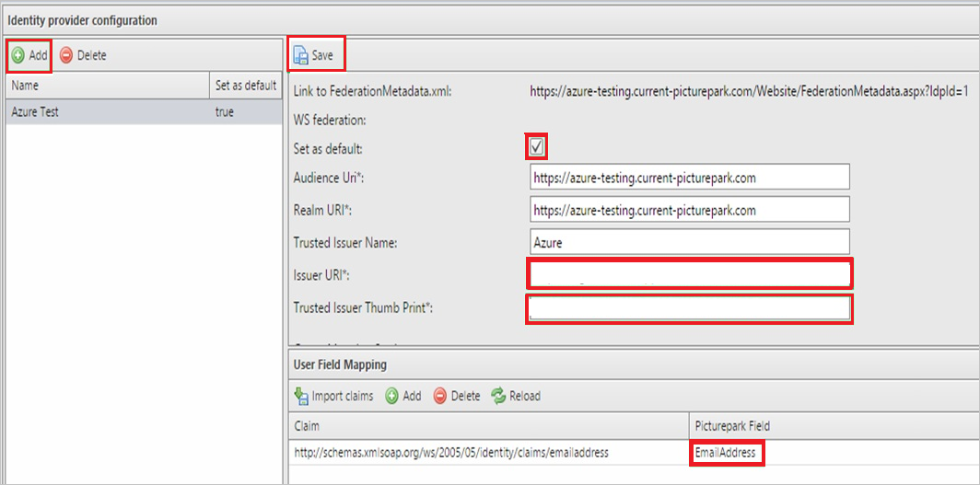The height and width of the screenshot is (485, 980).
Task: Click the green Add icon under User Field Mapping
Action: pos(391,396)
